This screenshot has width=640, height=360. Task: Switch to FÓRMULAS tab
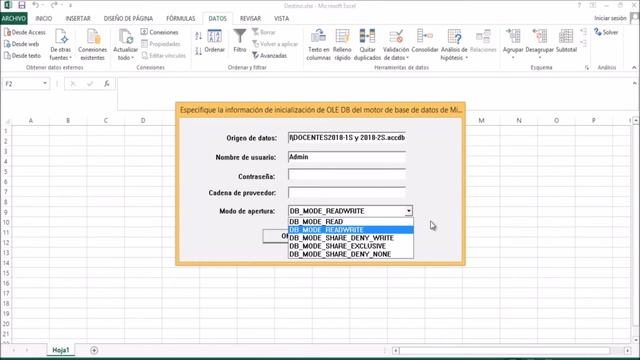180,18
